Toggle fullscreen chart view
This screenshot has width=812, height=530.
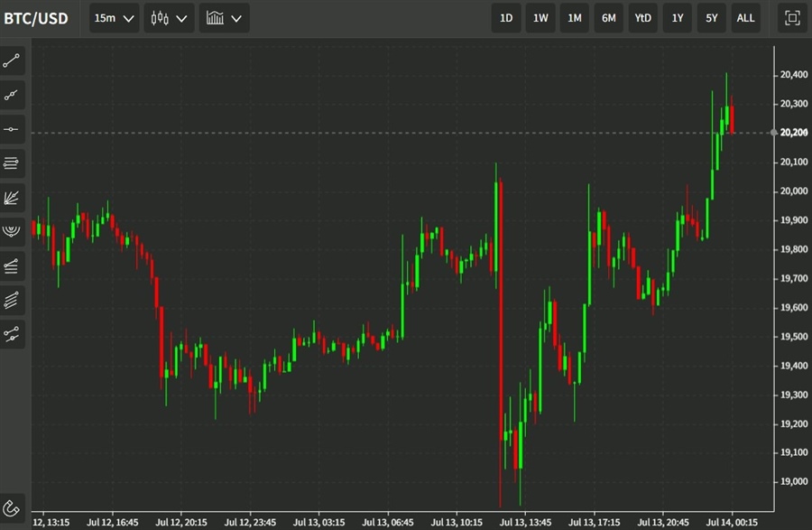pos(792,18)
